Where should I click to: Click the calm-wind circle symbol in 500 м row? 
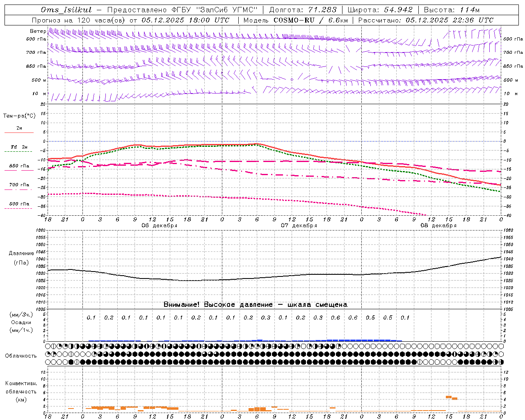pos(292,80)
